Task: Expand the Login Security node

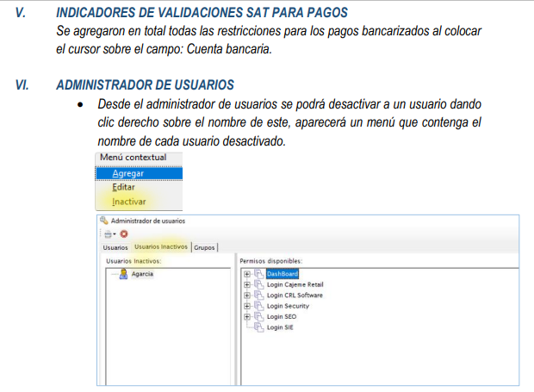Action: click(x=247, y=306)
